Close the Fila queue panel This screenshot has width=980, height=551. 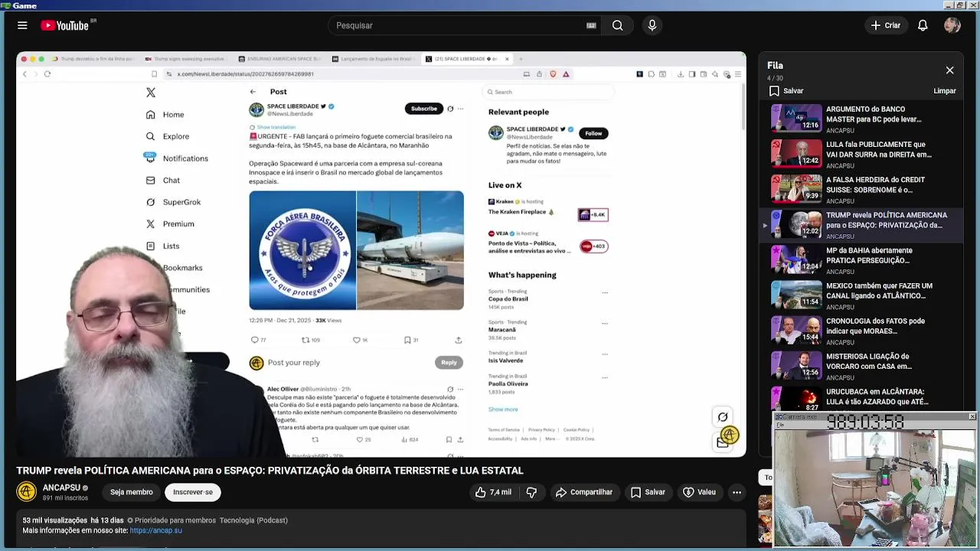[949, 70]
